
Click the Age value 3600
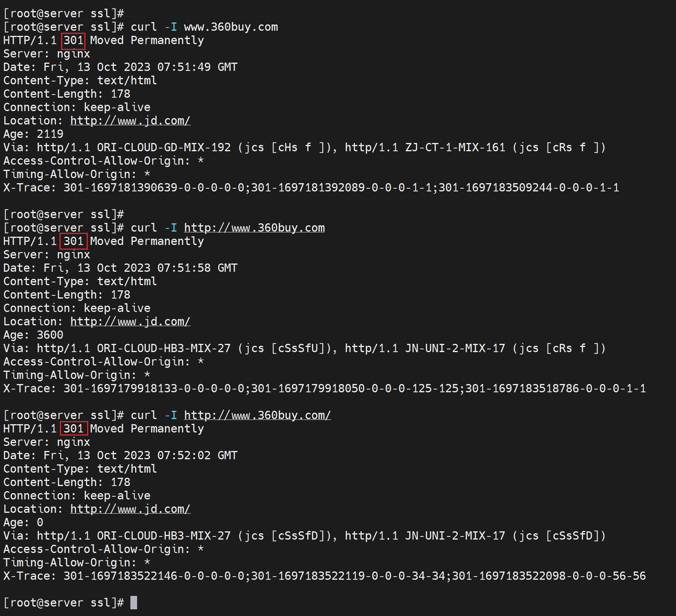pos(50,335)
